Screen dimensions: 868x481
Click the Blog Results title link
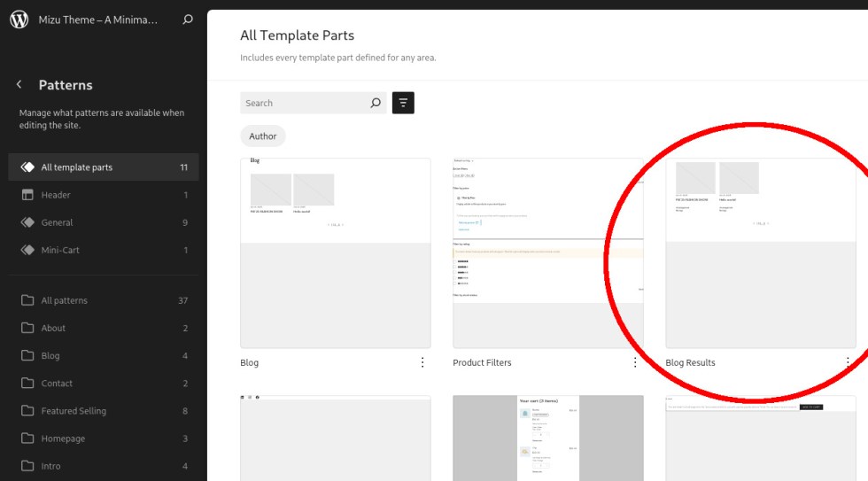click(690, 362)
